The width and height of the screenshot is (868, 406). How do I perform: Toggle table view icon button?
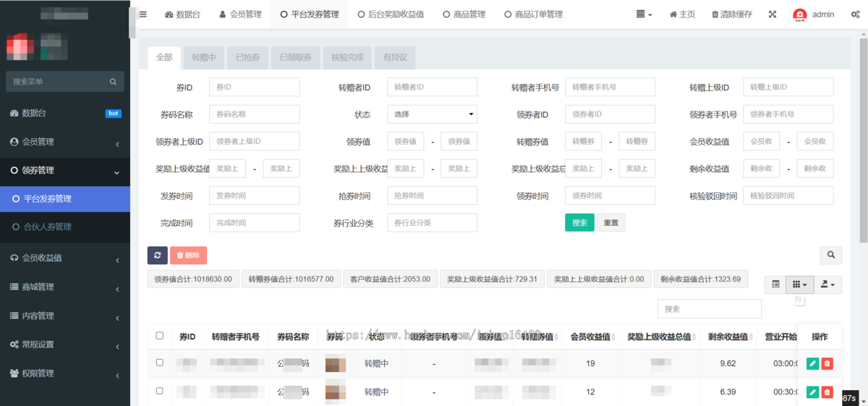point(775,285)
